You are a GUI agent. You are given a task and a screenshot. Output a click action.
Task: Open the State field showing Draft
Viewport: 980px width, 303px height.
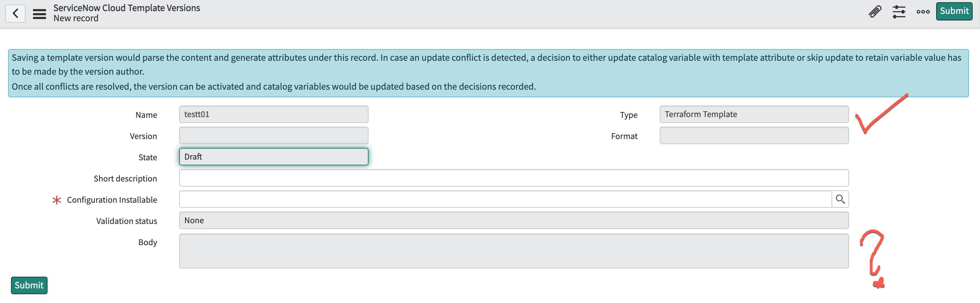point(274,157)
